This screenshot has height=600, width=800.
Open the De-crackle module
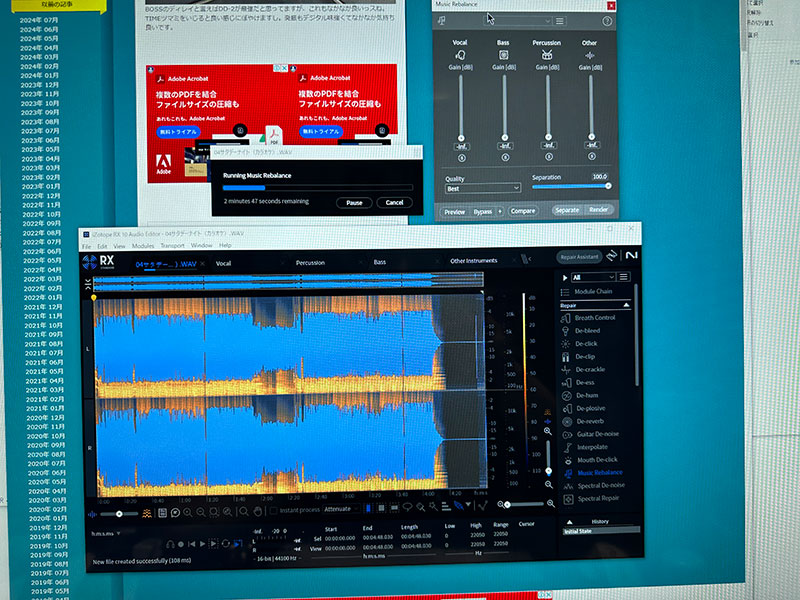point(584,369)
